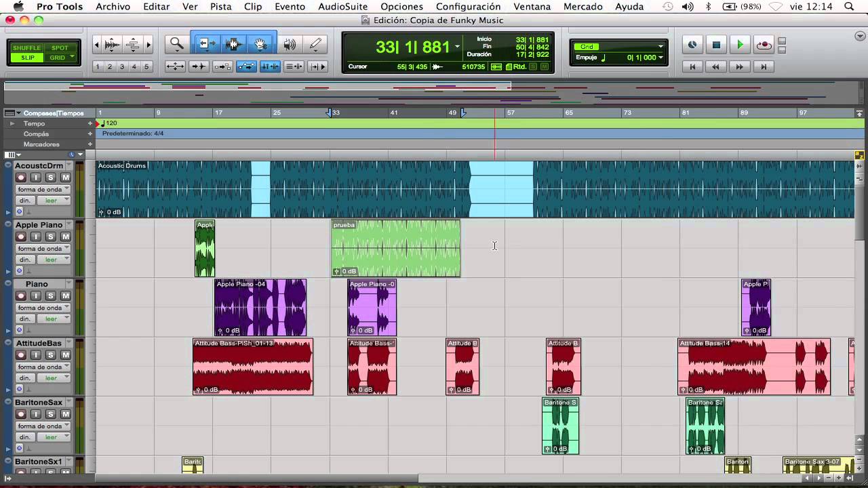Toggle Mirrored MIDI Editing icon
The height and width of the screenshot is (488, 868).
pyautogui.click(x=222, y=66)
